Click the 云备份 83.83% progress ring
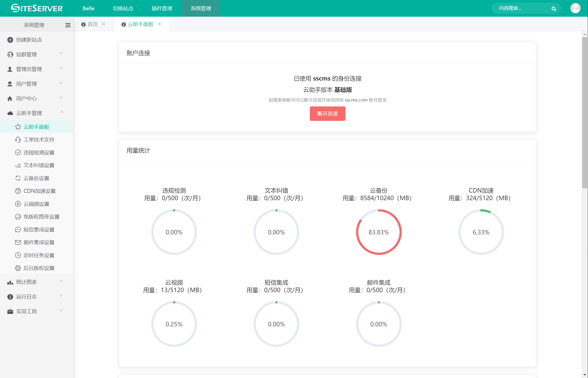588x378 pixels. pos(379,232)
